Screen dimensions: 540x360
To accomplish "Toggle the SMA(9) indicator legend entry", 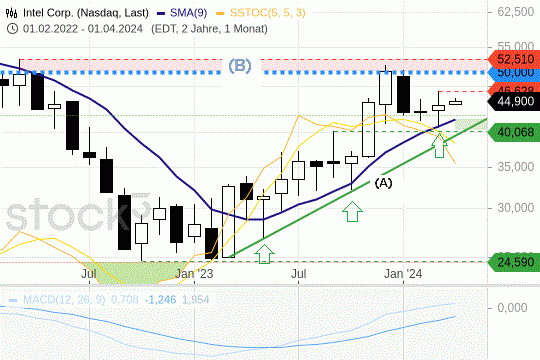I will coord(182,13).
